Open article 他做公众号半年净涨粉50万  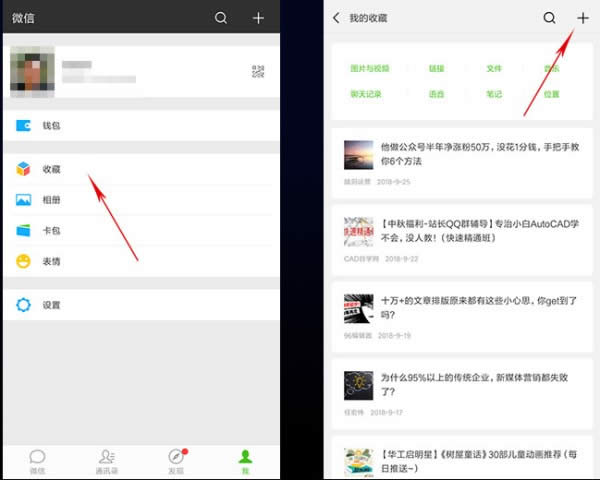[x=462, y=163]
